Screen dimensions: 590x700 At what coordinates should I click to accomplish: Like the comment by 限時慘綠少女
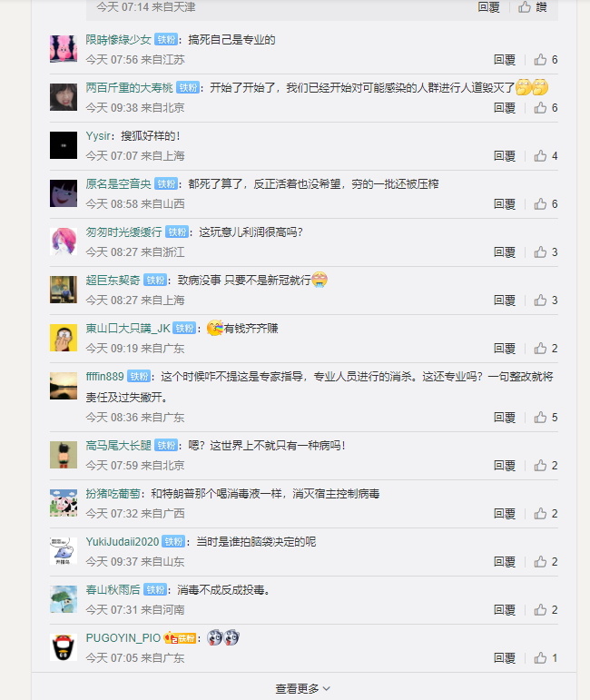546,59
